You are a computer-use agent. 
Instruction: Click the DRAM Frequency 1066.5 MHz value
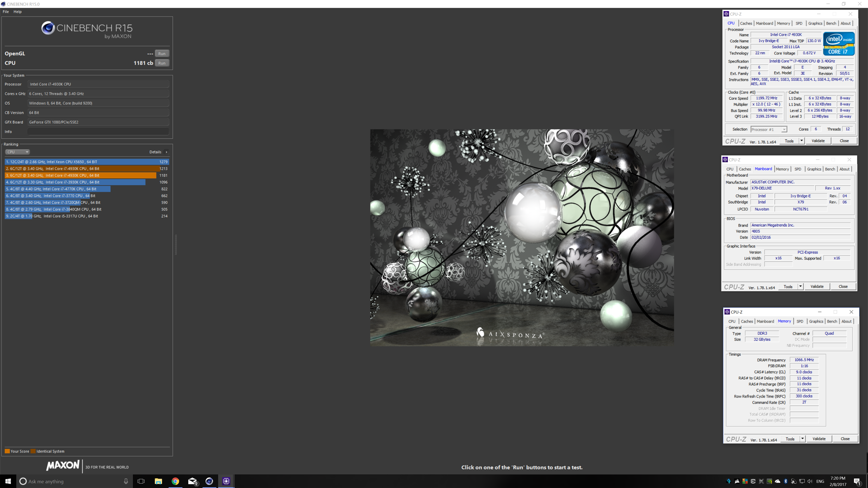[804, 360]
